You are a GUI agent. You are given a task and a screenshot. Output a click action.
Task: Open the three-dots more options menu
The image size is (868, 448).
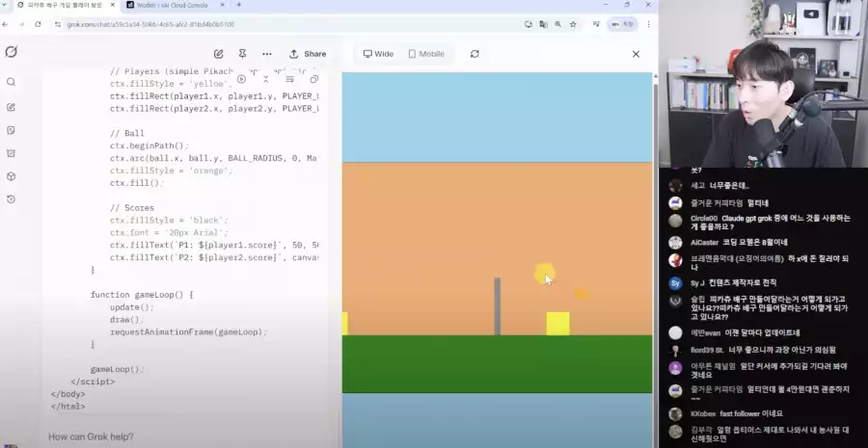[267, 54]
